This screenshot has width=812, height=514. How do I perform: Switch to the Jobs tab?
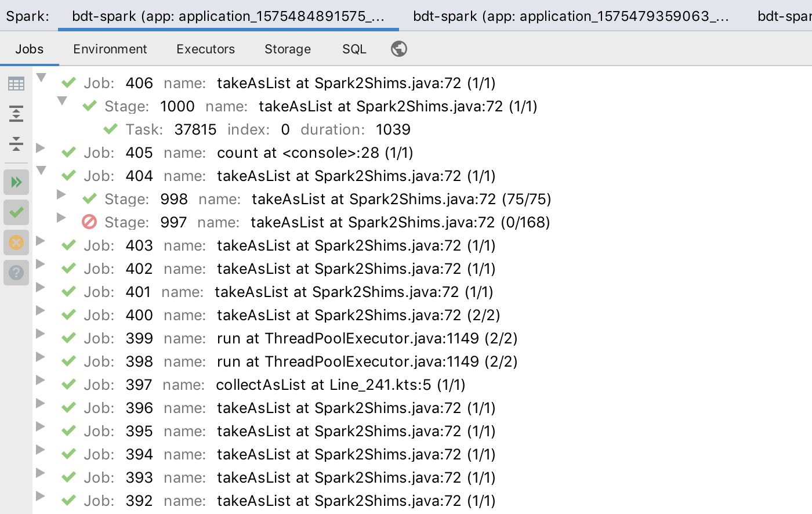(30, 49)
